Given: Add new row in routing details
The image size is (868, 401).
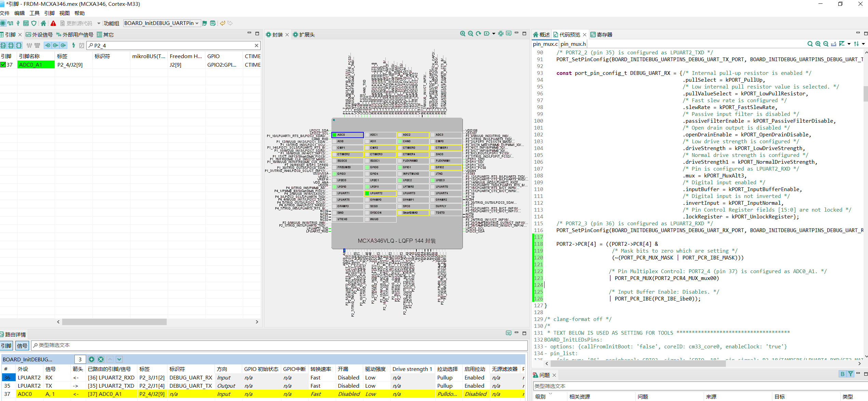Looking at the screenshot, I should click(x=91, y=359).
